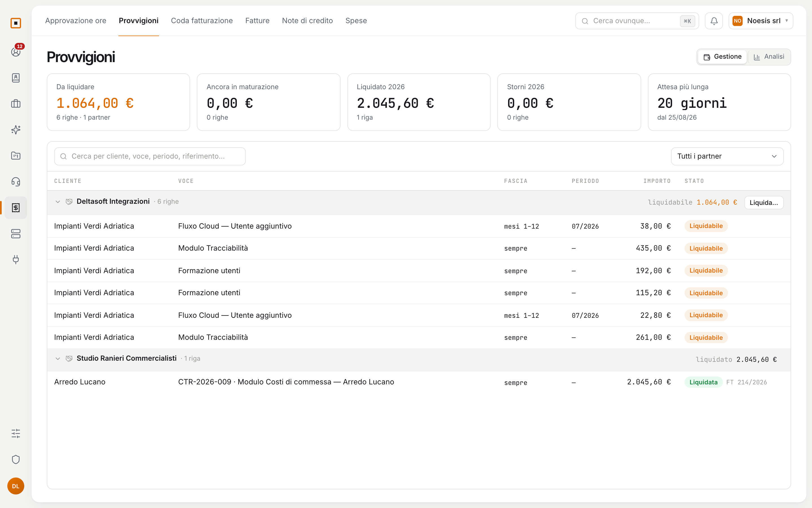Open the server stack sidebar icon
The height and width of the screenshot is (508, 812).
(x=16, y=233)
